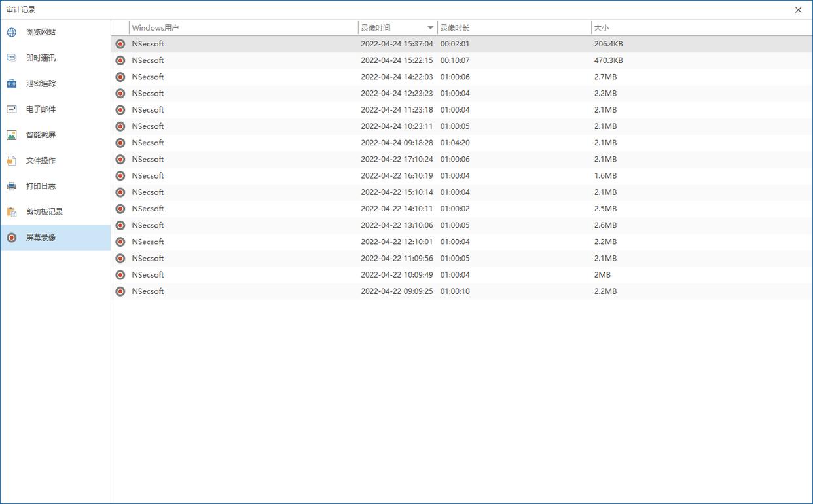Close the 审计记录 window
813x504 pixels.
point(798,10)
